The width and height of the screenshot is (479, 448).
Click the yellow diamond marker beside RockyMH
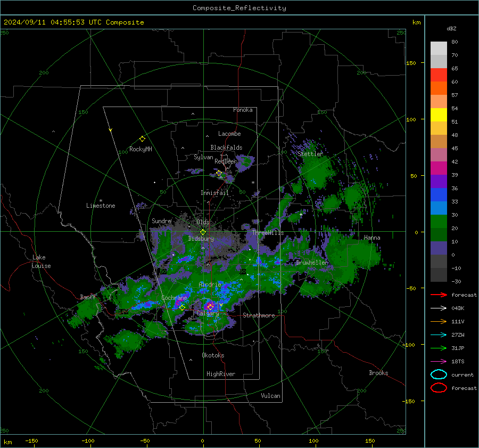tap(142, 139)
